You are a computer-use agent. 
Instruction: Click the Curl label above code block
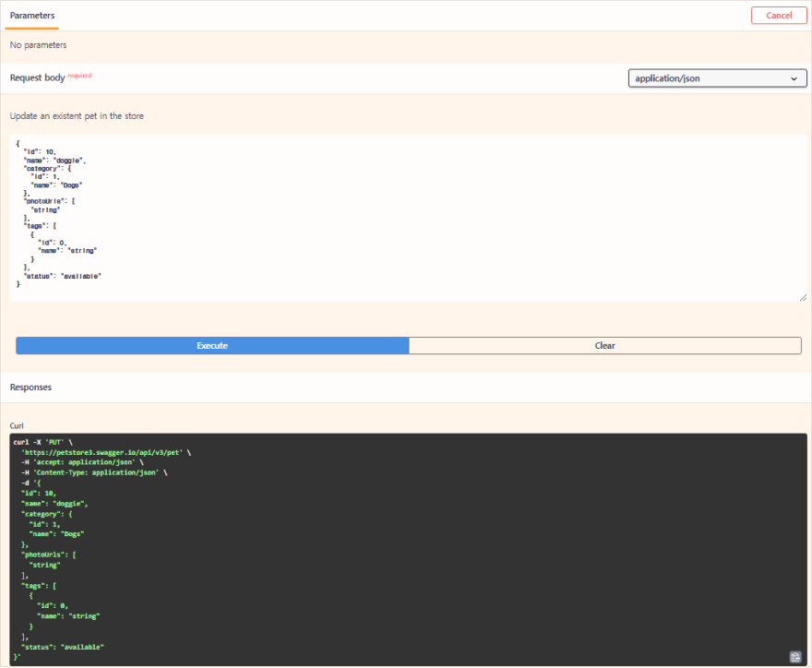click(17, 425)
